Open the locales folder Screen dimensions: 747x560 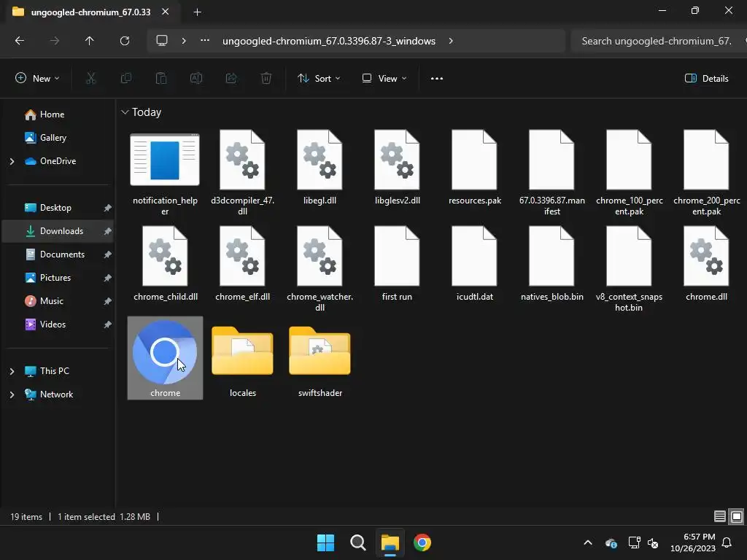click(x=242, y=361)
